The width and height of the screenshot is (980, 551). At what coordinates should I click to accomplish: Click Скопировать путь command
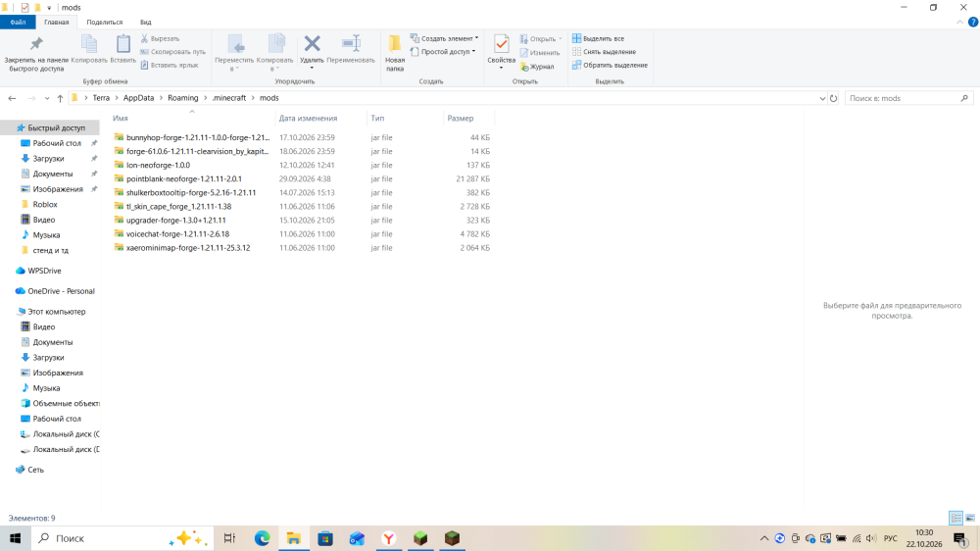pyautogui.click(x=172, y=52)
